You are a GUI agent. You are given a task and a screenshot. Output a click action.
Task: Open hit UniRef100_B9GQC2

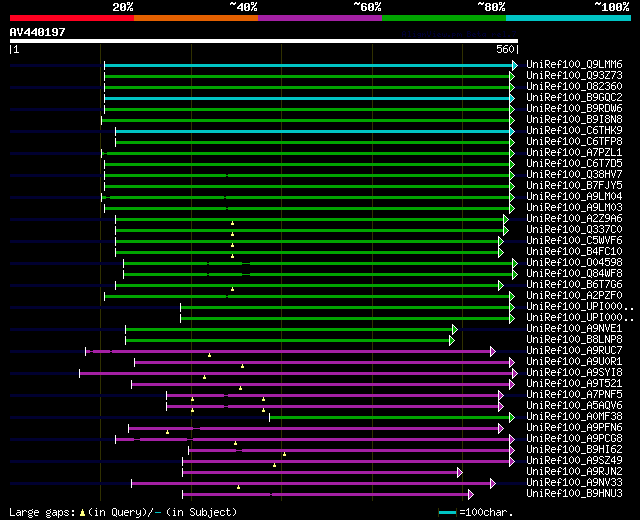574,98
